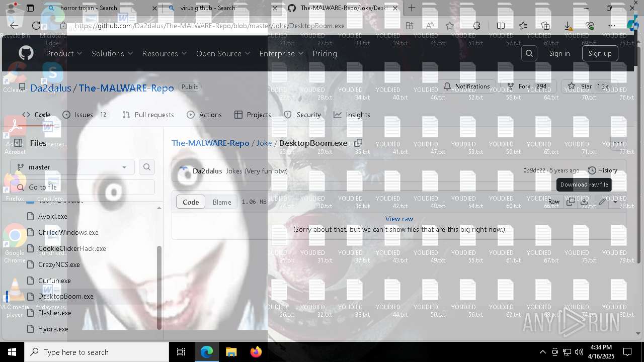Open the Pricing link

[x=325, y=53]
